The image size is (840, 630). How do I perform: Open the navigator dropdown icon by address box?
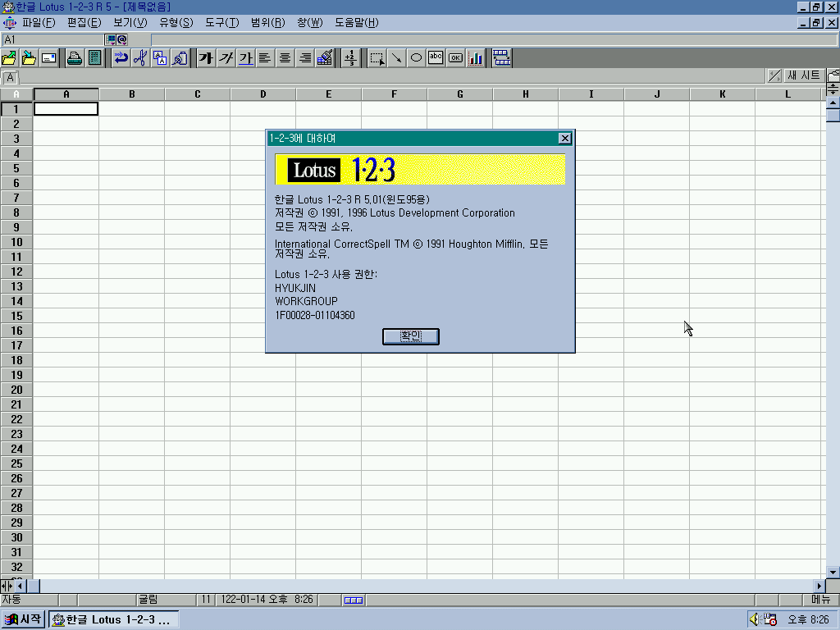click(x=111, y=39)
